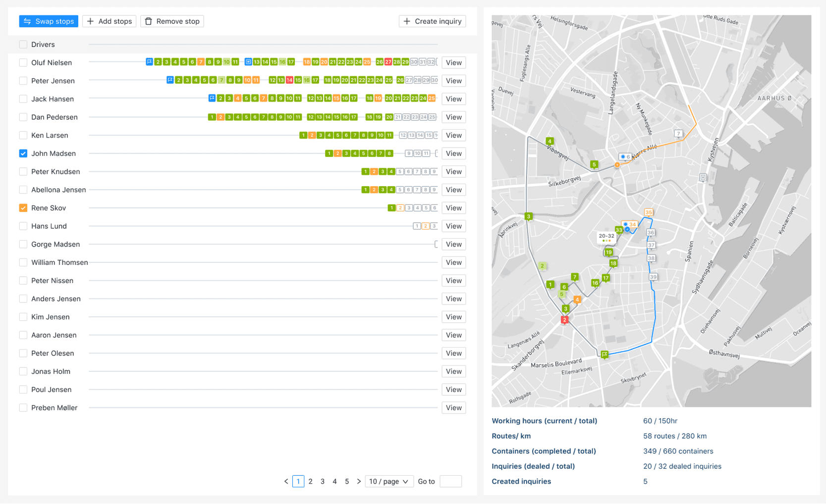Click the 58 routes / 280 km value
Viewport: 826px width, 504px height.
point(675,436)
